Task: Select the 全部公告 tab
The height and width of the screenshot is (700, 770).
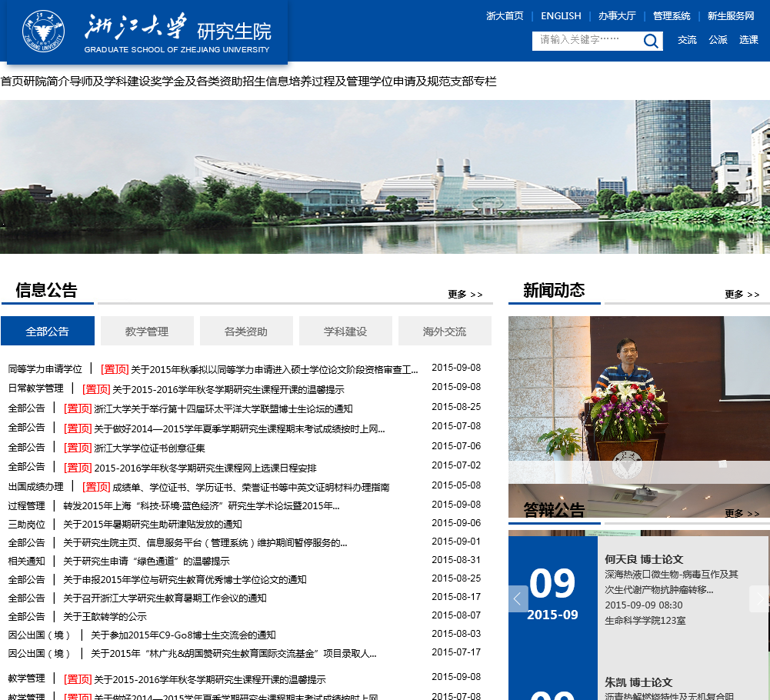Action: 48,331
